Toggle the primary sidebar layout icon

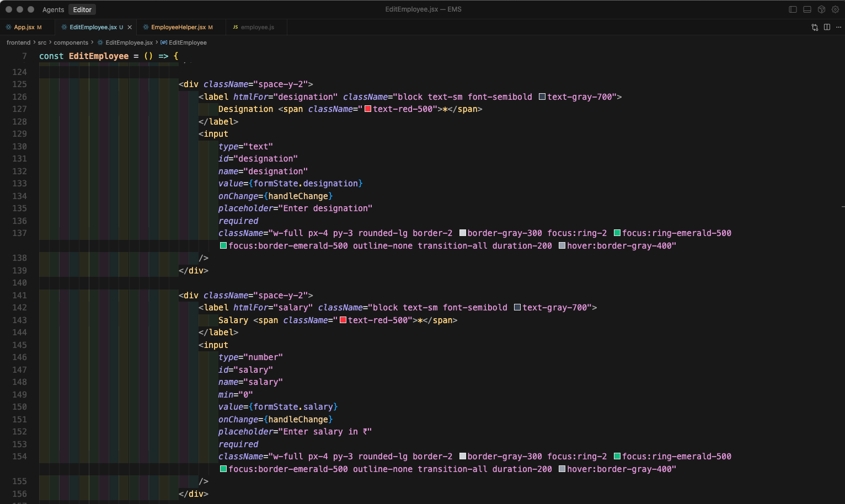point(793,9)
